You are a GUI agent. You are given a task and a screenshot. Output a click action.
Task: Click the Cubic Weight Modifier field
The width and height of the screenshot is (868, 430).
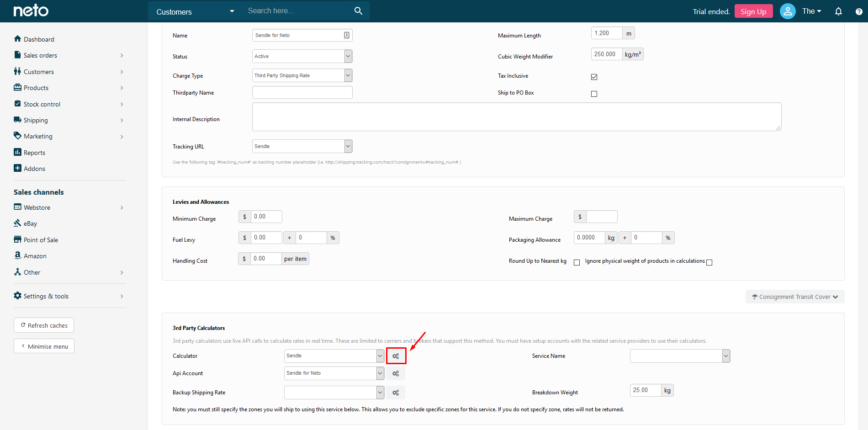click(607, 54)
